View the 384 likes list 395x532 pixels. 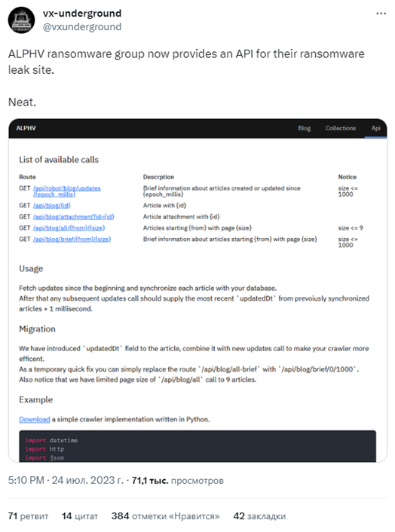(166, 516)
